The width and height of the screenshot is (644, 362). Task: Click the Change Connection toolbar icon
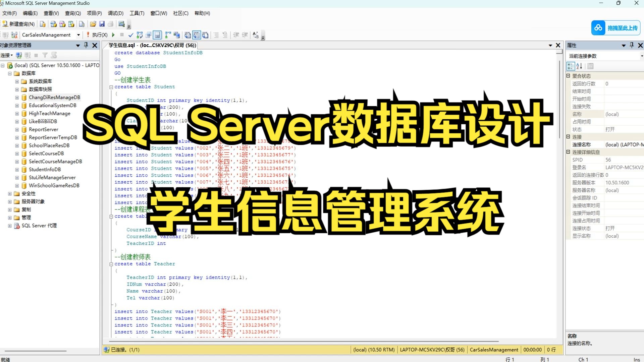[14, 35]
